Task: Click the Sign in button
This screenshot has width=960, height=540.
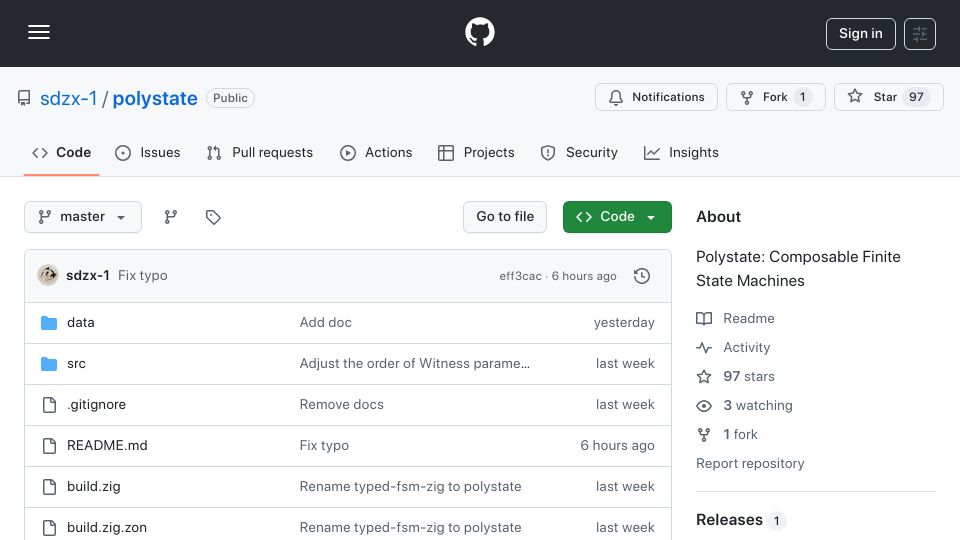Action: tap(860, 34)
